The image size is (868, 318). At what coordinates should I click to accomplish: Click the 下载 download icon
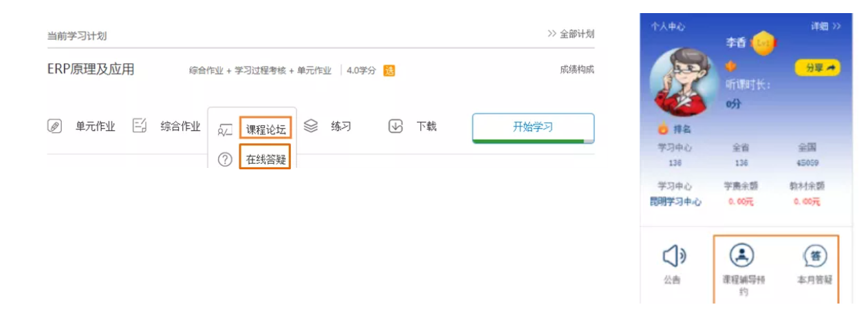pos(395,127)
